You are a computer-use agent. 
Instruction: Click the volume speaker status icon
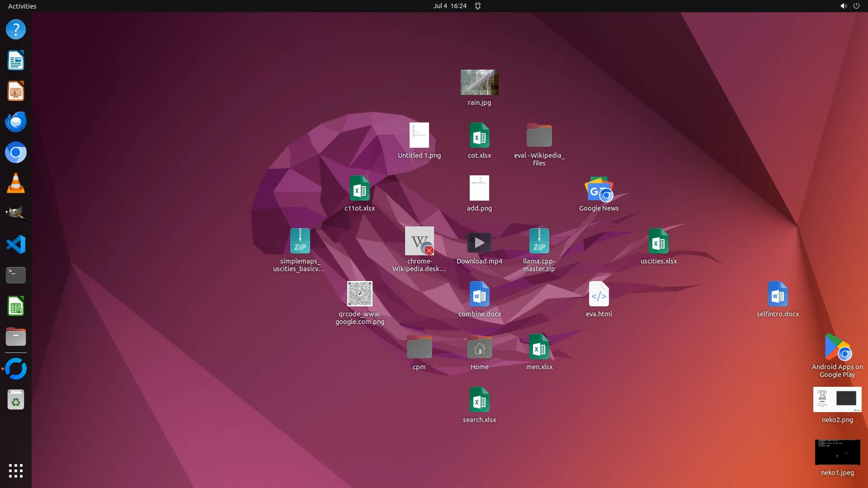(843, 6)
